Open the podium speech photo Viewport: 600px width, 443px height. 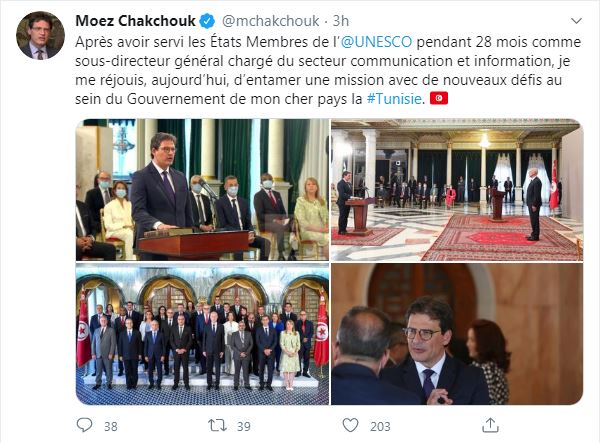202,190
